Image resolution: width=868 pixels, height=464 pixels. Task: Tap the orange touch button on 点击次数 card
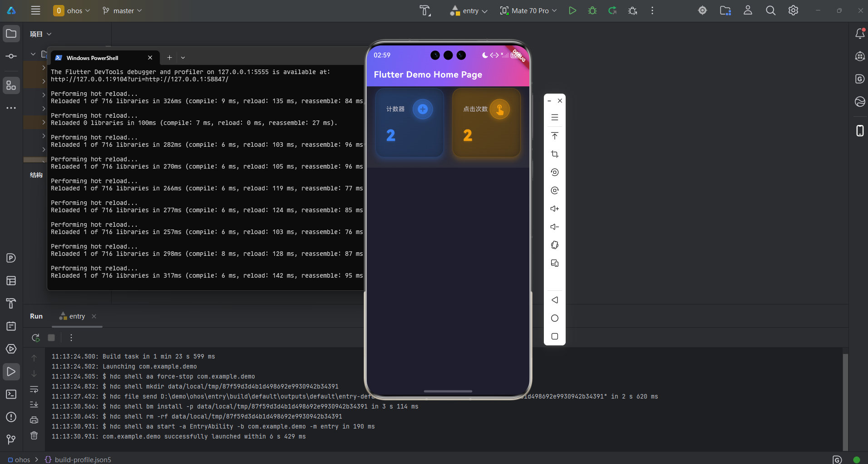coord(499,109)
